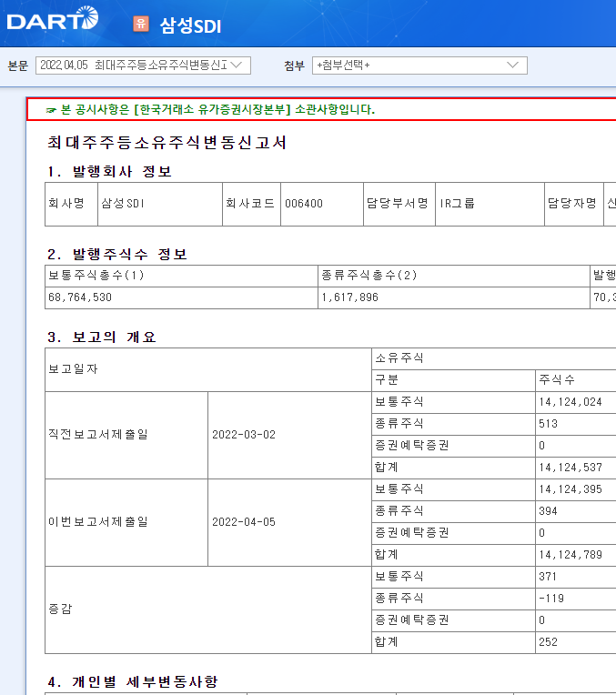This screenshot has height=695, width=616.
Task: Select the 삼성SDI company name cell
Action: coord(160,204)
